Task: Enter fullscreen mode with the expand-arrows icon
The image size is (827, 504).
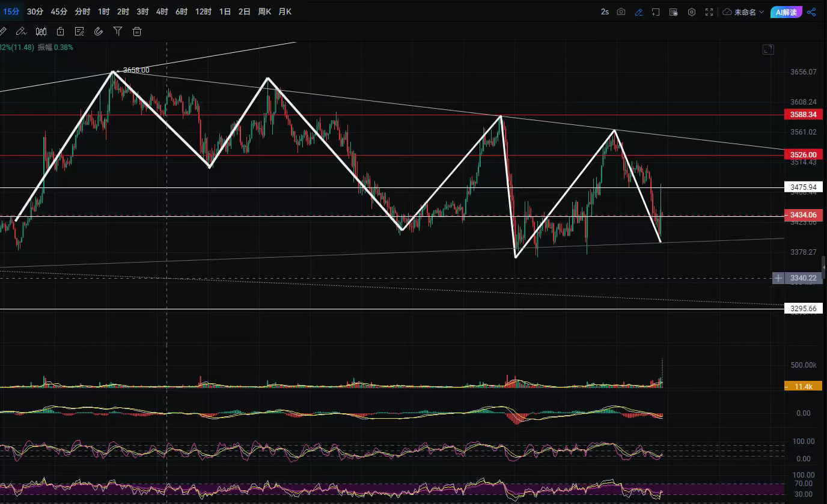Action: tap(709, 12)
